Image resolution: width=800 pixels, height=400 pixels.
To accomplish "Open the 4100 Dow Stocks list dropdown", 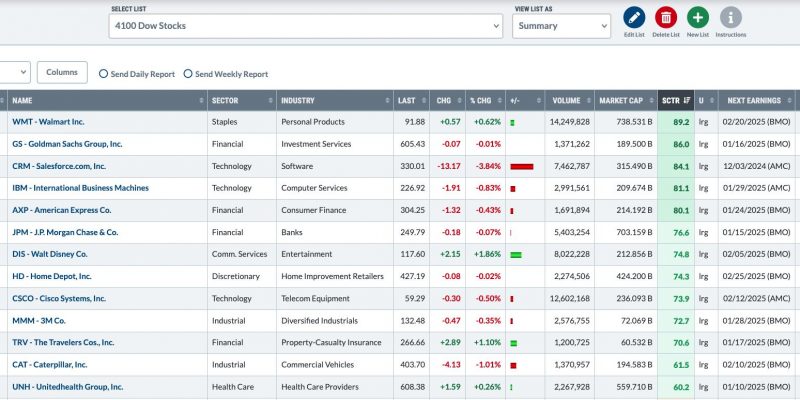I will [306, 26].
